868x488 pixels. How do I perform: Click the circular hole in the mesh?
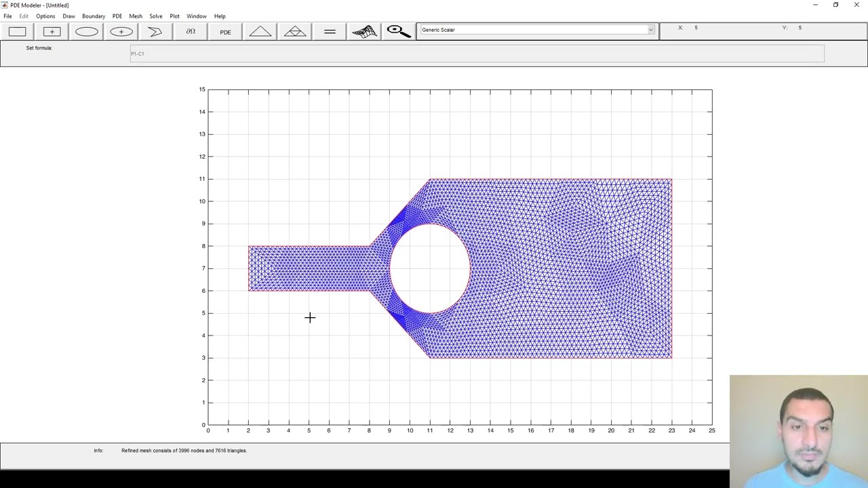(430, 268)
